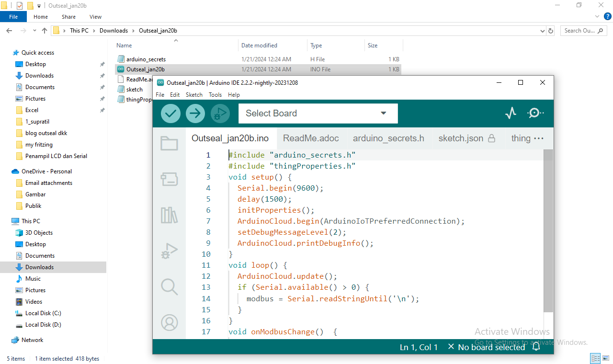Start Debugging with the play-bug toolbar button
613x364 pixels.
pyautogui.click(x=220, y=114)
